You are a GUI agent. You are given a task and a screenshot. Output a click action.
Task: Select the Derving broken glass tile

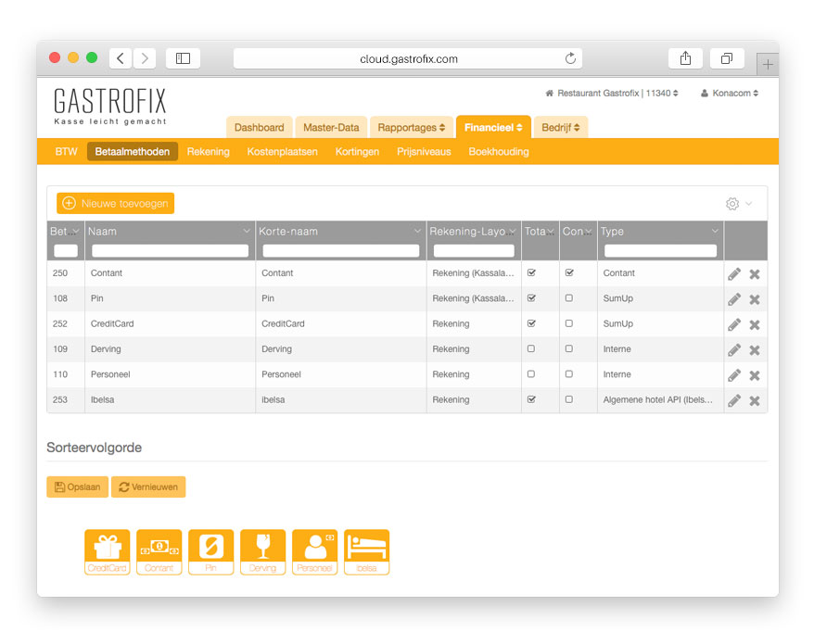(x=263, y=552)
